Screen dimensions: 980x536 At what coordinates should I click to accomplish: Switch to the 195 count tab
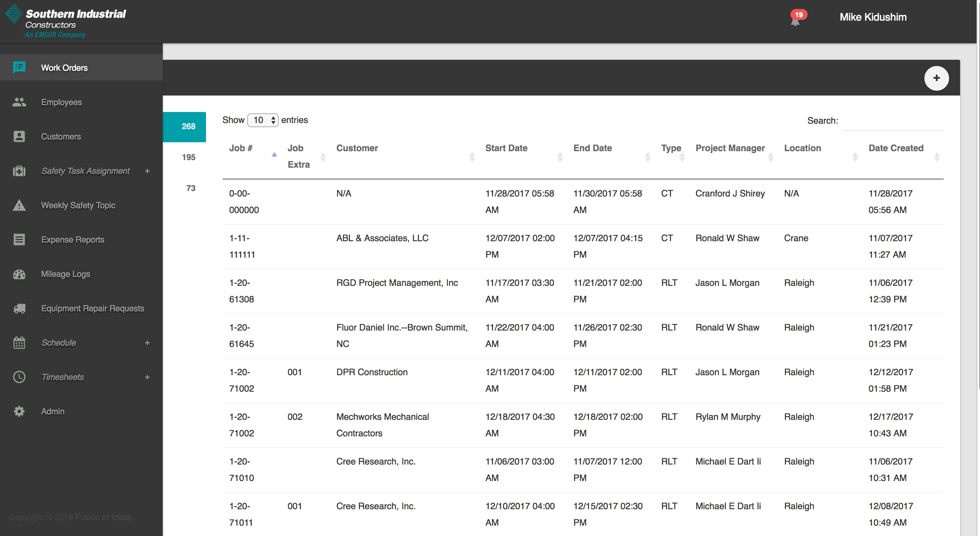pos(188,157)
